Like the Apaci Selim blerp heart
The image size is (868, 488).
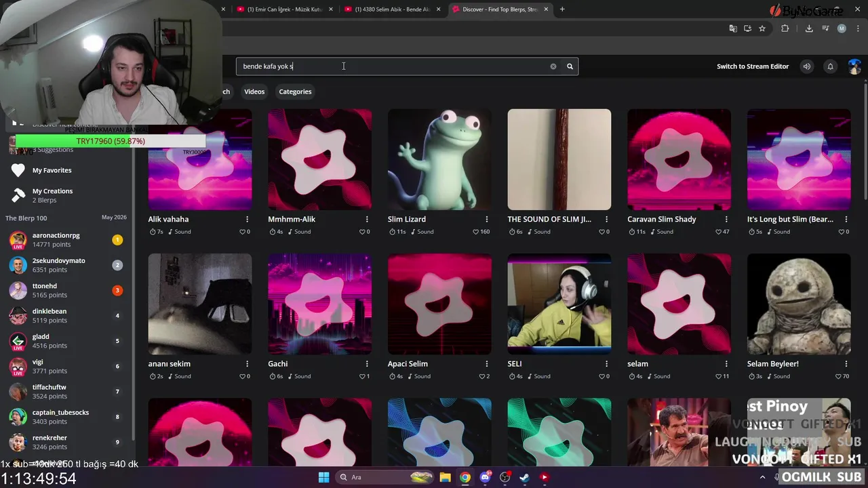click(481, 376)
